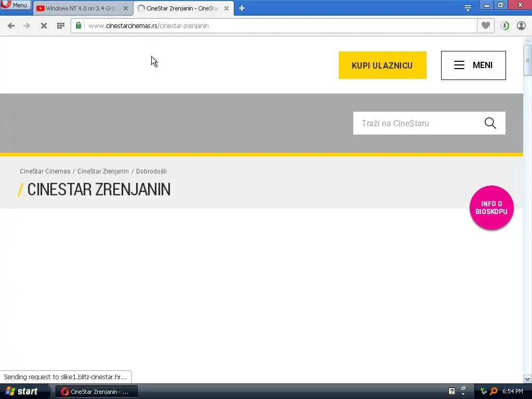532x399 pixels.
Task: Open the Speed Dial grid icon
Action: point(61,26)
